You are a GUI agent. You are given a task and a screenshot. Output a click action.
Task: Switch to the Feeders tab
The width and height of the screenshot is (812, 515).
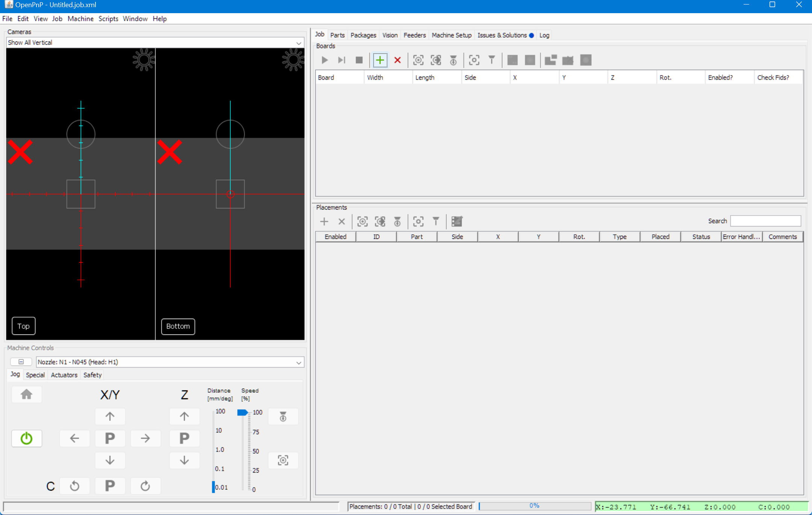pos(414,35)
